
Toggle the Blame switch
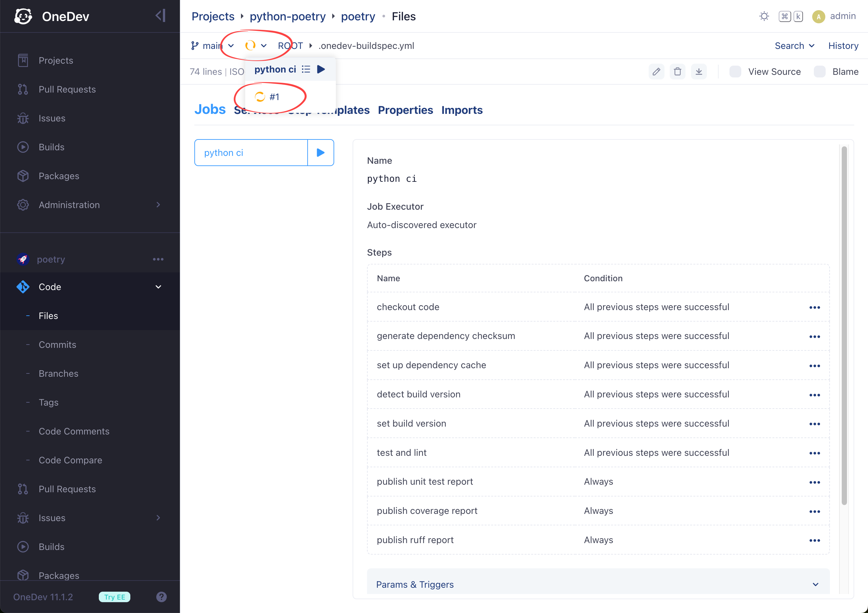tap(819, 72)
